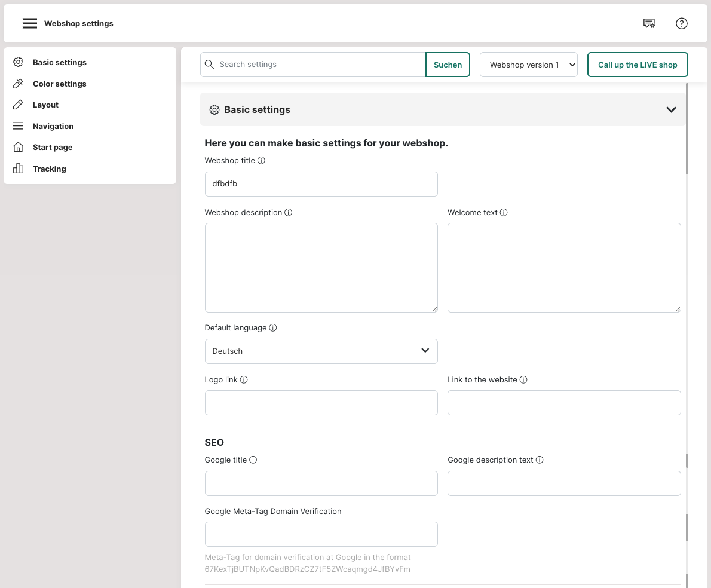Click the settings panel vertical scrollbar
This screenshot has width=711, height=588.
(687, 128)
